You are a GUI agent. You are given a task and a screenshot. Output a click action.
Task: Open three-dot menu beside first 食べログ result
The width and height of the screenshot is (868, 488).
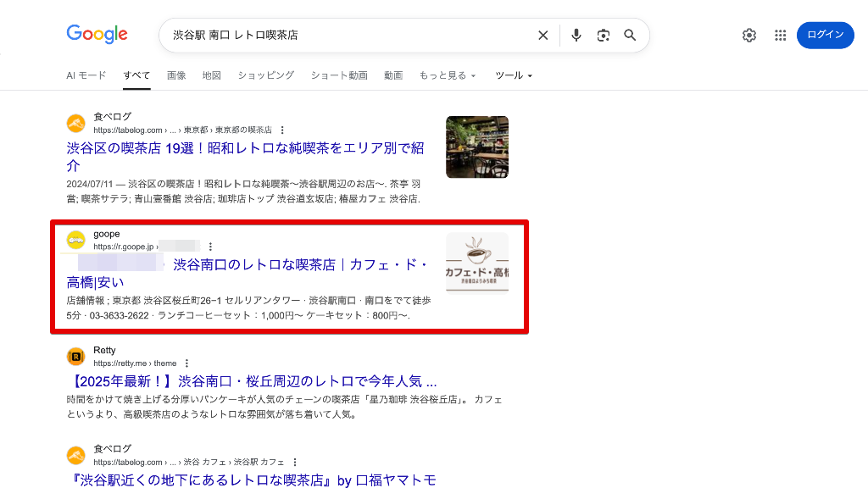click(282, 130)
